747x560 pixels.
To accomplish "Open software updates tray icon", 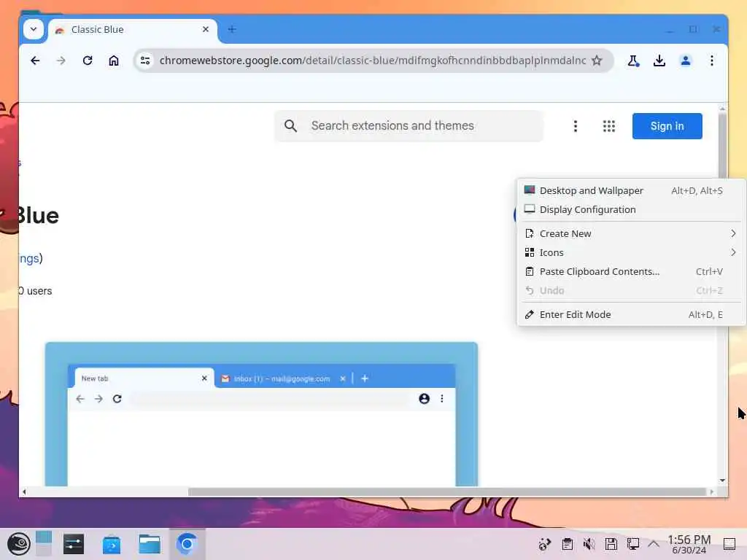I will click(x=544, y=544).
